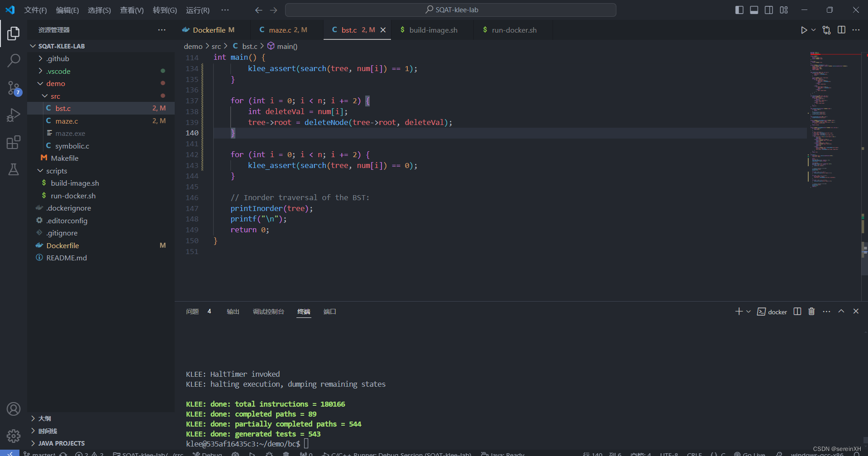This screenshot has height=456, width=868.
Task: Open the Manage gear menu
Action: click(x=14, y=436)
